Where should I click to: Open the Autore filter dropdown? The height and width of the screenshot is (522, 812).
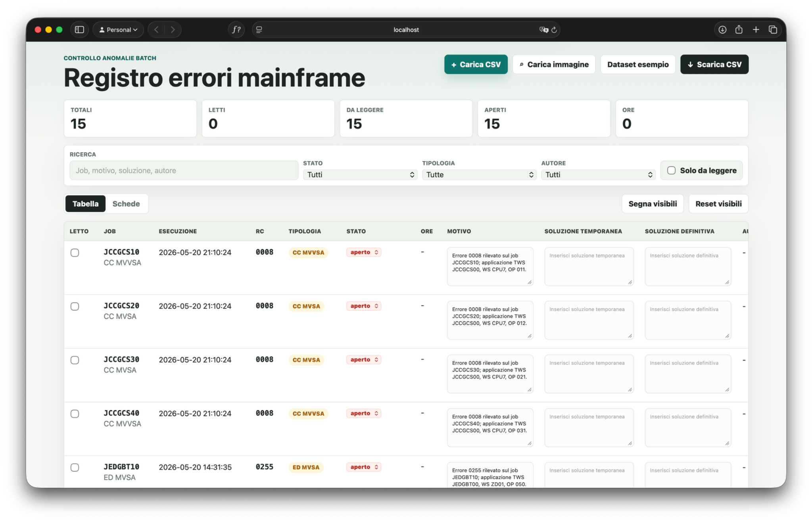click(x=598, y=175)
